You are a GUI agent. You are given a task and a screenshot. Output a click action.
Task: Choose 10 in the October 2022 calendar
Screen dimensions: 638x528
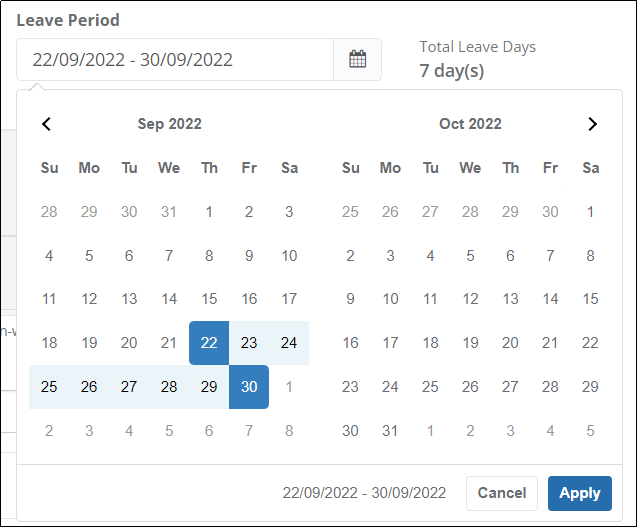point(390,299)
